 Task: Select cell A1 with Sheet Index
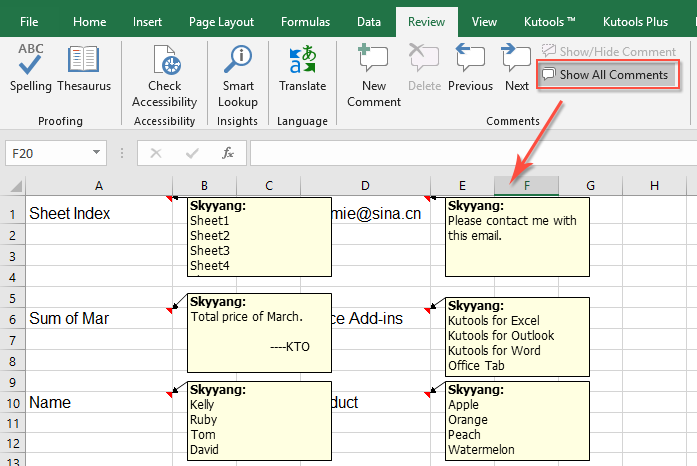[x=98, y=213]
